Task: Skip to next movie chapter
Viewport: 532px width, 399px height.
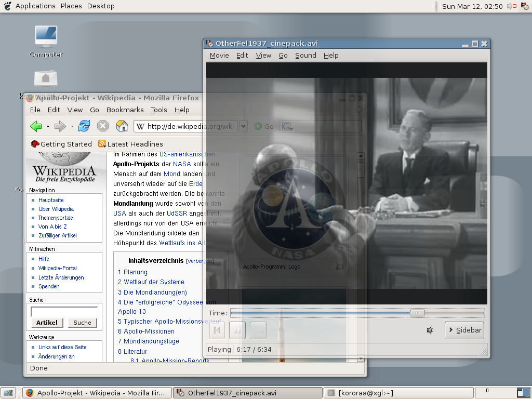Action: pos(258,330)
